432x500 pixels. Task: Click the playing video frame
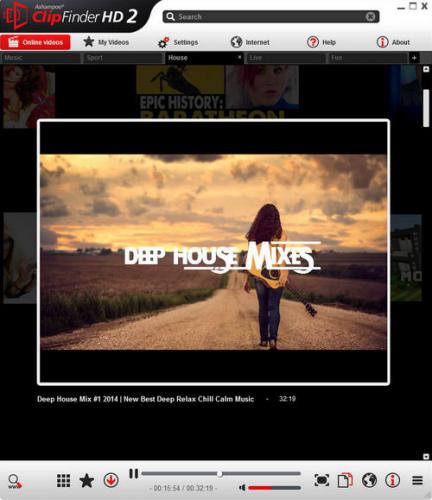(x=213, y=252)
